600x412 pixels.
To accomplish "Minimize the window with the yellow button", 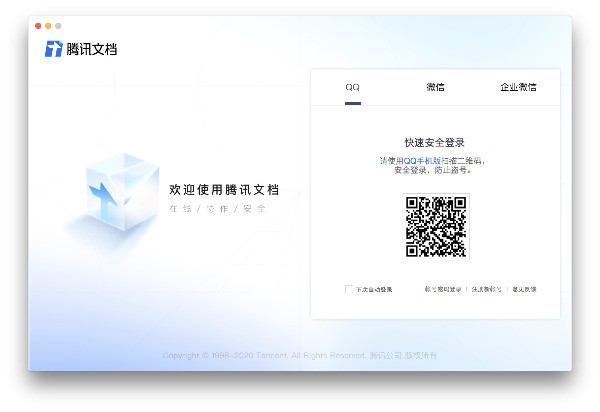I will [48, 25].
